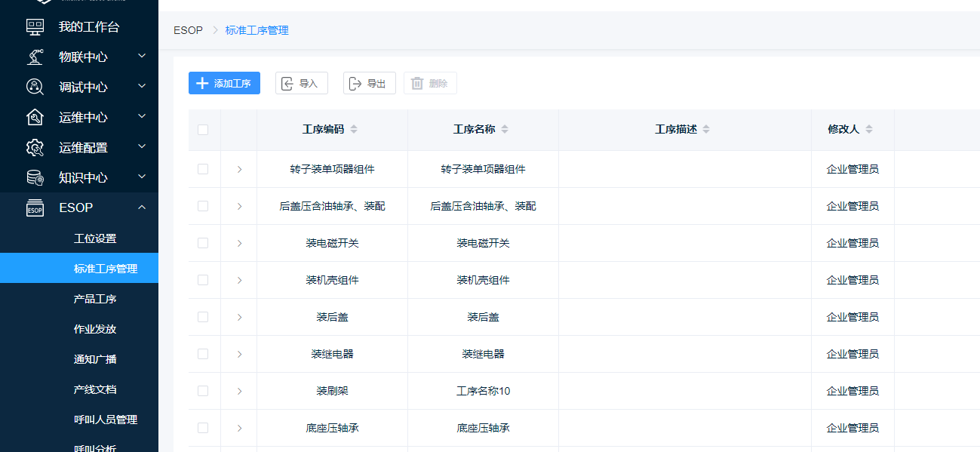Click the ESOP breadcrumb link
980x452 pixels.
point(188,30)
